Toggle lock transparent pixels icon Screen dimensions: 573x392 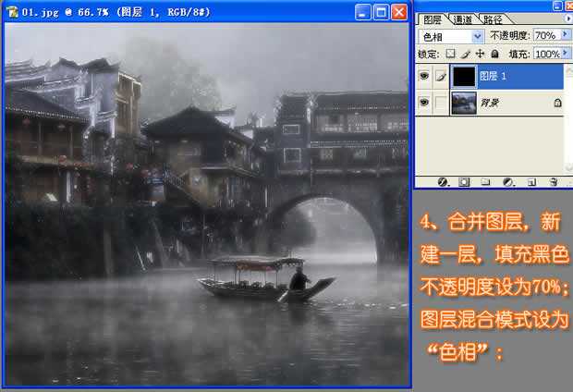click(x=451, y=54)
